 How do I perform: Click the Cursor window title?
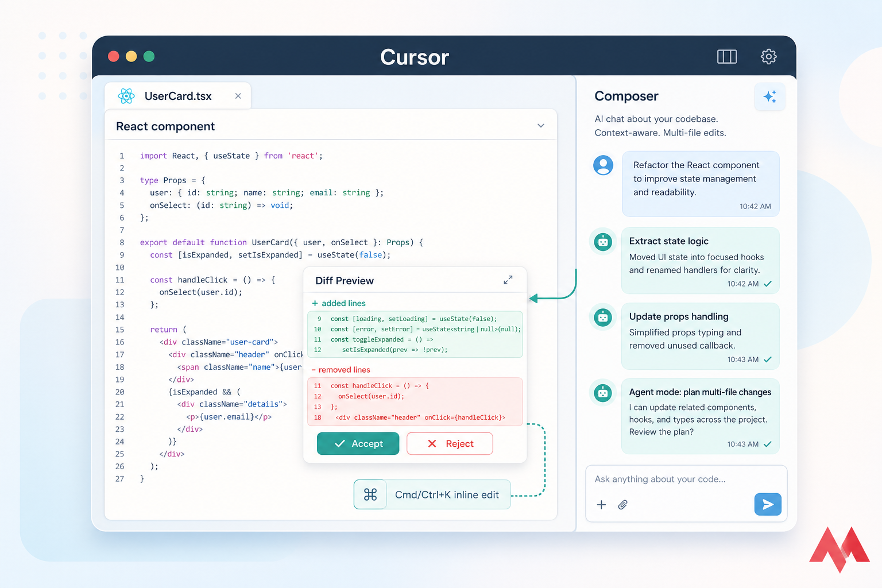(x=415, y=57)
